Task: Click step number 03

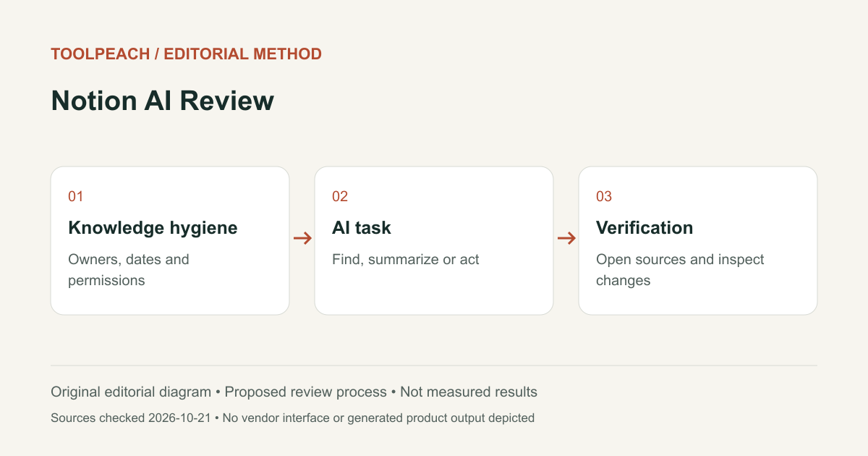Action: [604, 196]
